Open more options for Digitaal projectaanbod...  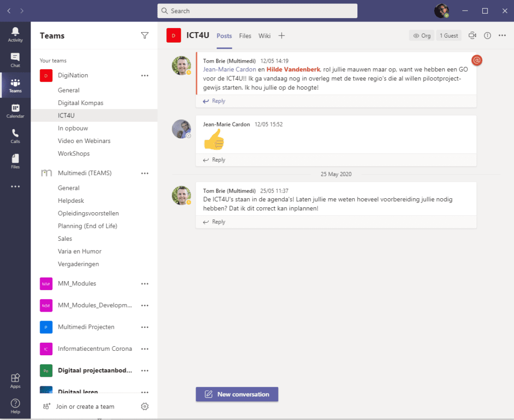[x=145, y=370]
